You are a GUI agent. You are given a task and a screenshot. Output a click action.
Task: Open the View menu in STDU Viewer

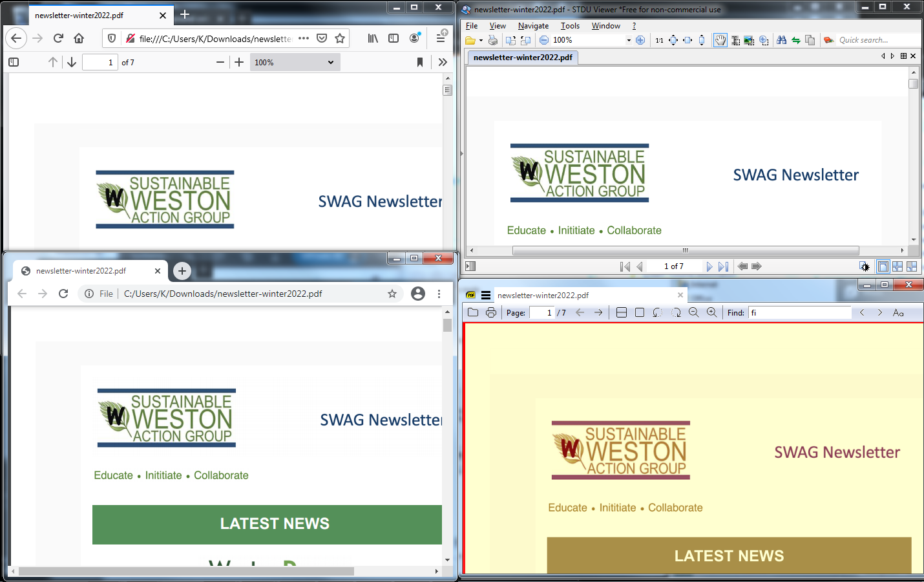click(x=498, y=26)
